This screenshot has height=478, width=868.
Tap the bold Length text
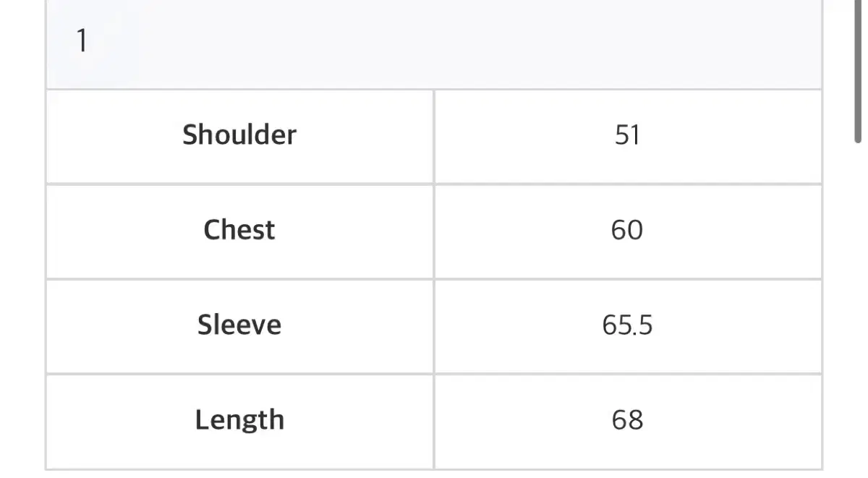coord(239,420)
